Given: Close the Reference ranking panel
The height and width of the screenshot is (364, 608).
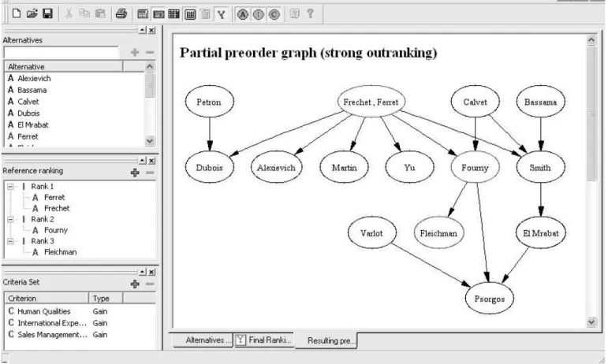Looking at the screenshot, I should coord(151,160).
